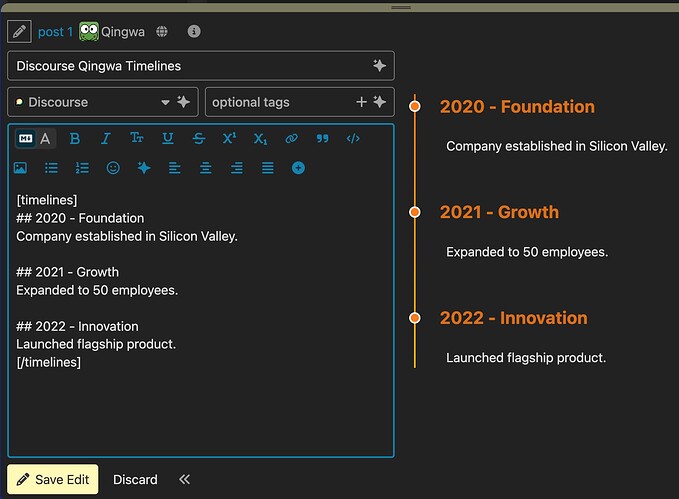679x499 pixels.
Task: Apply bold formatting
Action: tap(74, 139)
